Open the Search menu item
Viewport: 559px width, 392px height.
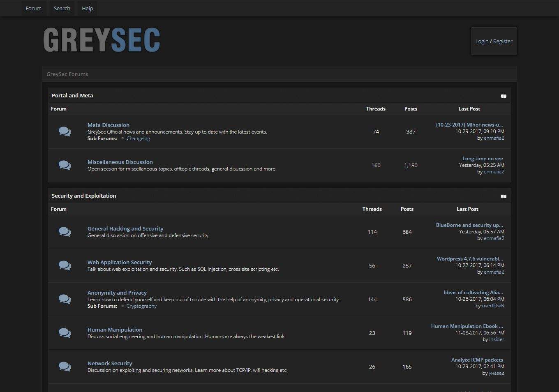click(x=62, y=8)
